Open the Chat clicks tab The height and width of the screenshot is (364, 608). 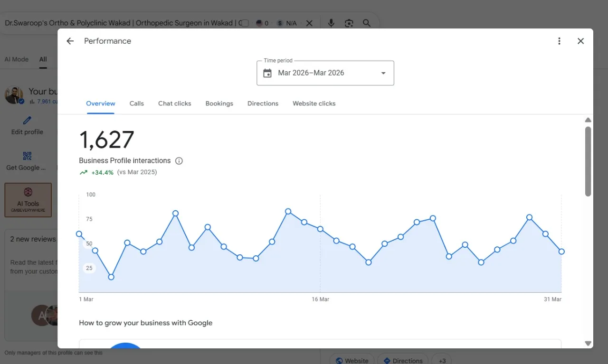click(175, 103)
